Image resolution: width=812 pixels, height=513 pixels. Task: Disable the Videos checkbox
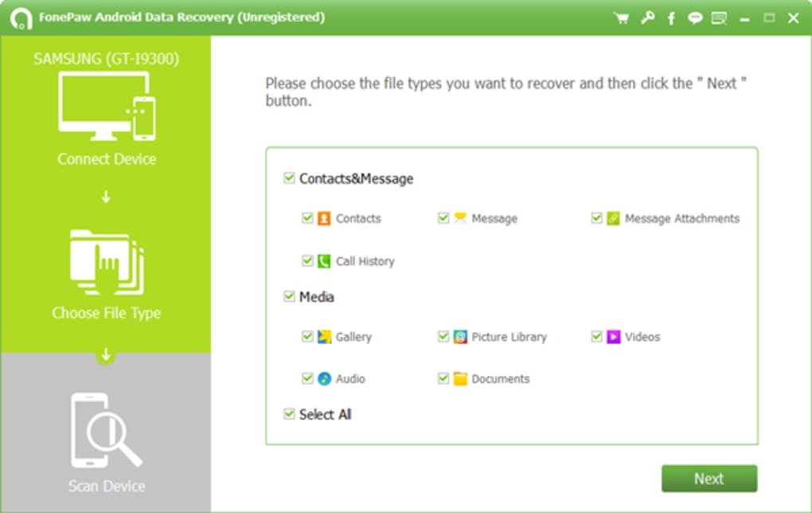tap(595, 336)
